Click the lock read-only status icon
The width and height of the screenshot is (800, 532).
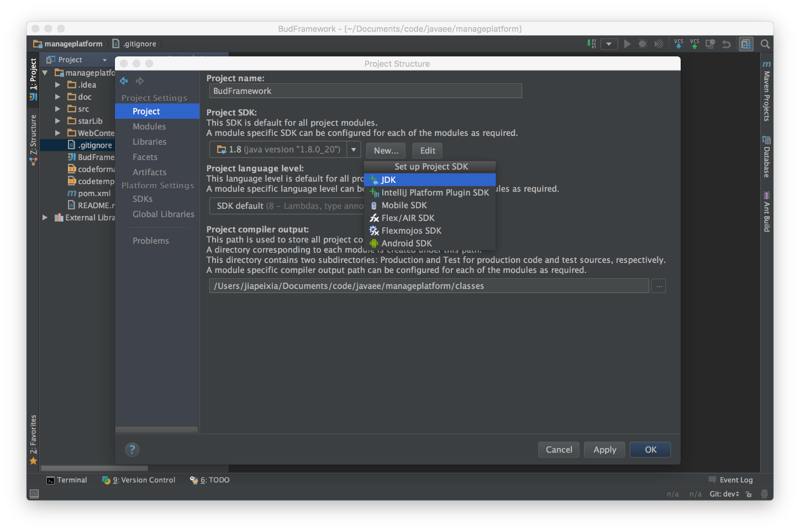tap(749, 494)
